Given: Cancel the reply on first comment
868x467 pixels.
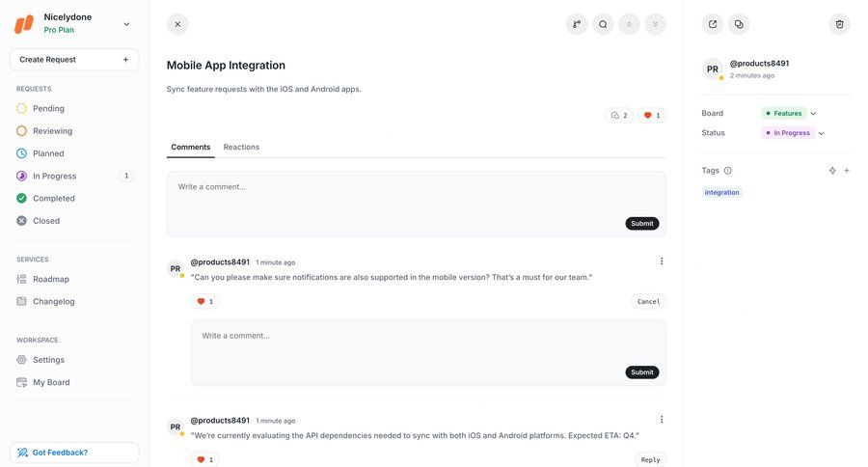Looking at the screenshot, I should (649, 301).
